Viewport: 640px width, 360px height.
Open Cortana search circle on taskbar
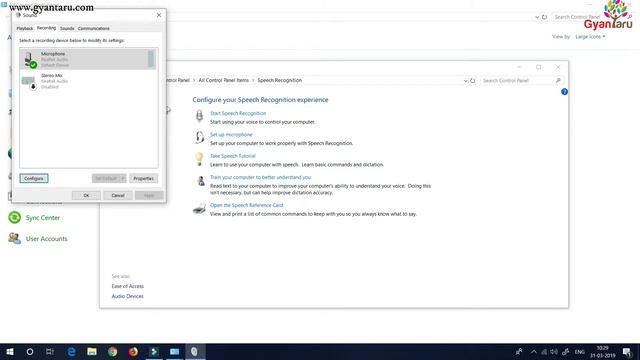click(30, 351)
